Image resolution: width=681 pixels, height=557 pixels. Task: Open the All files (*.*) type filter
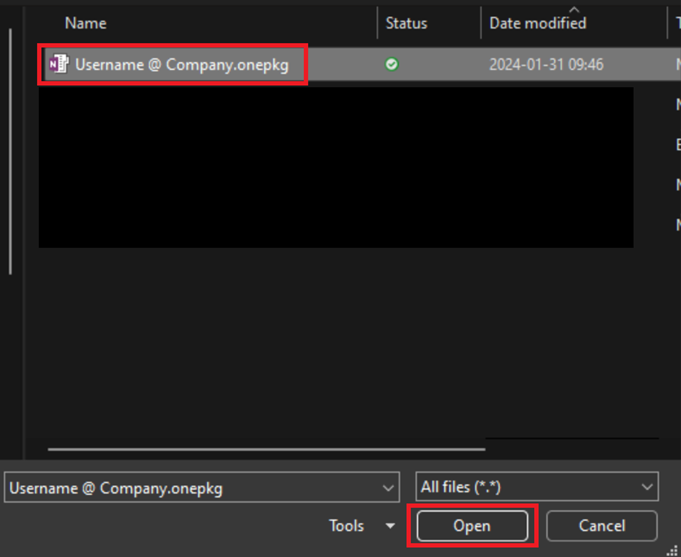[x=525, y=488]
